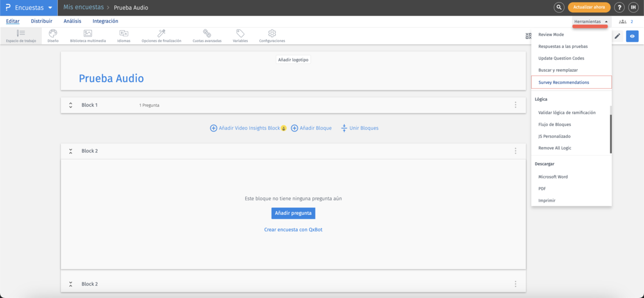This screenshot has height=298, width=644.
Task: Open the Espacio de trabajo workspace tool
Action: (21, 36)
